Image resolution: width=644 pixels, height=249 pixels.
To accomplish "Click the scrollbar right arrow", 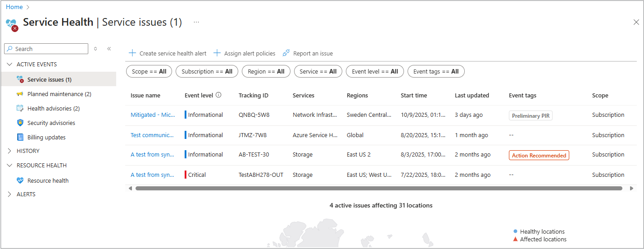I will 631,189.
